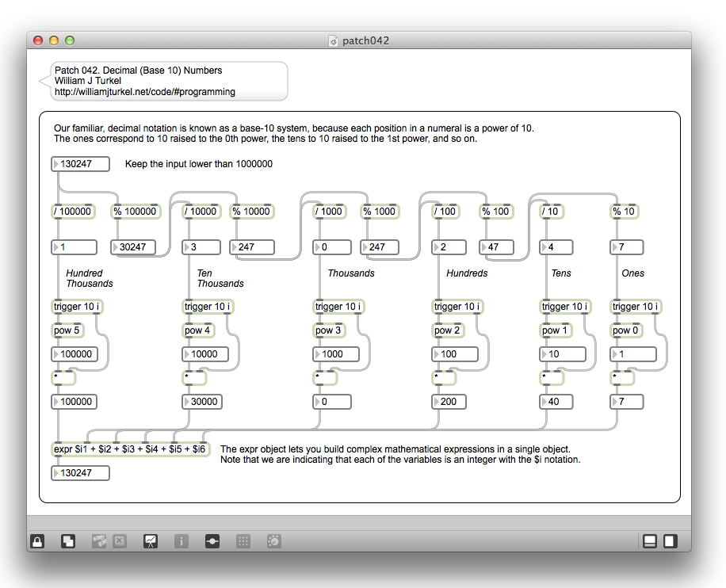Viewport: 726px width, 588px height.
Task: Open new view icon in bottom toolbar
Action: click(x=68, y=541)
